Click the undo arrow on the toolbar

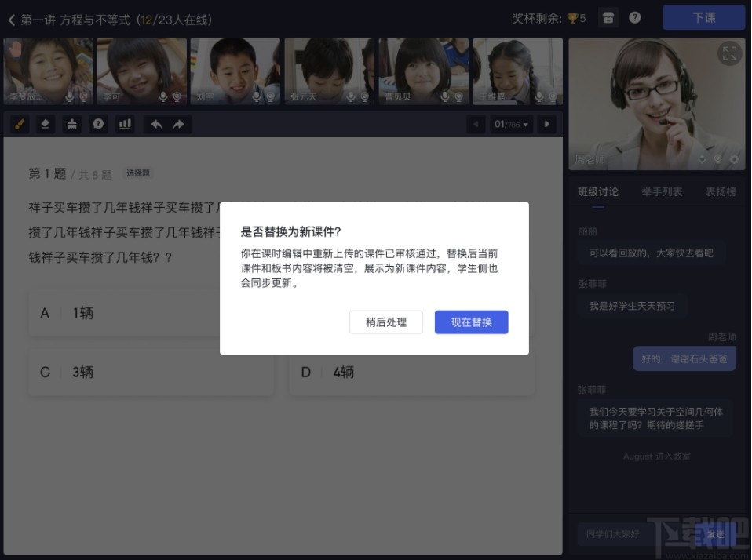(157, 124)
